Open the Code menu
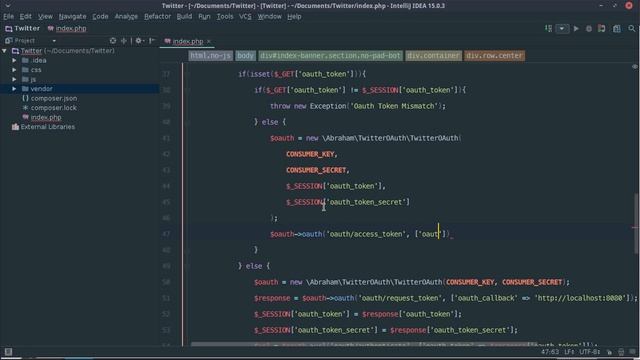This screenshot has width=640, height=360. [x=100, y=17]
